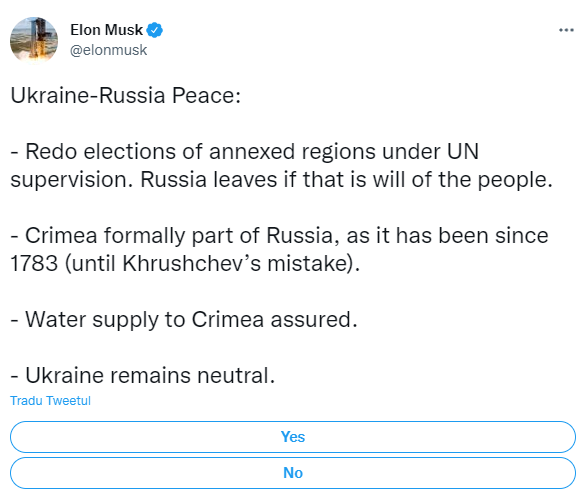The width and height of the screenshot is (585, 497).
Task: Open Elon Musk's profile picture
Action: pos(34,40)
